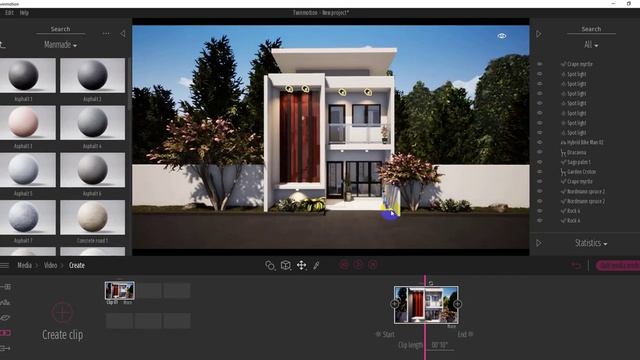Toggle visibility of Garden Croton

[540, 172]
